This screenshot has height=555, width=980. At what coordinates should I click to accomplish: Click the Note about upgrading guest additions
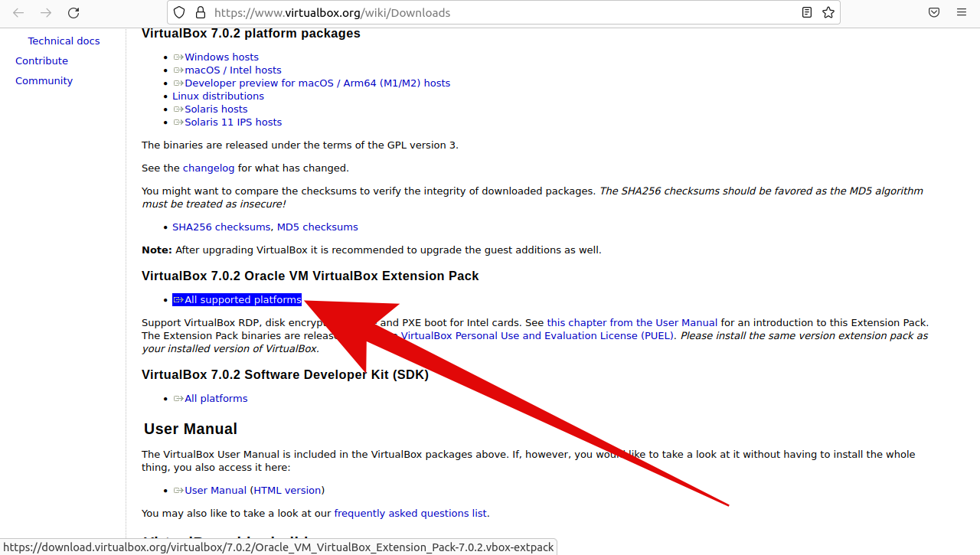point(371,250)
